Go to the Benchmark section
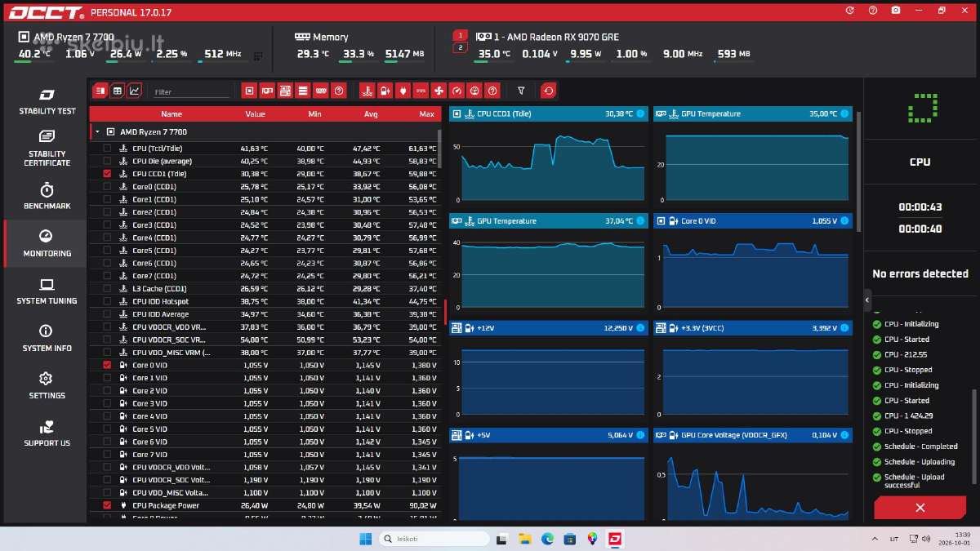The width and height of the screenshot is (980, 551). [47, 196]
